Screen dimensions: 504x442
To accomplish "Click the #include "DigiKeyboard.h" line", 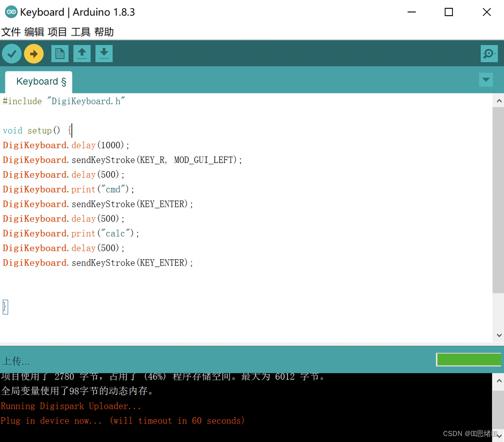I will point(64,101).
